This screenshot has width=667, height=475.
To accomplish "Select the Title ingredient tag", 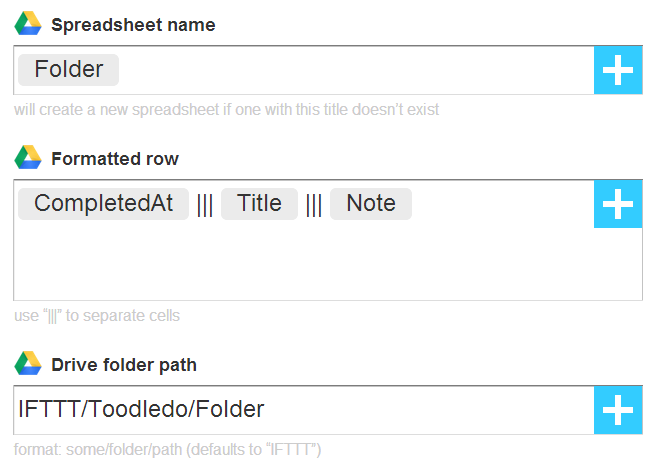I will [259, 204].
